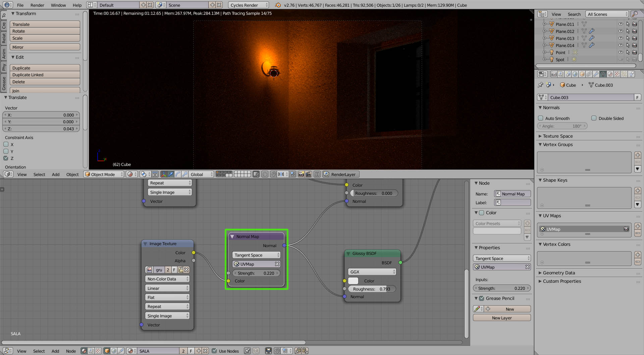Pause the viewport render preview

tap(317, 174)
